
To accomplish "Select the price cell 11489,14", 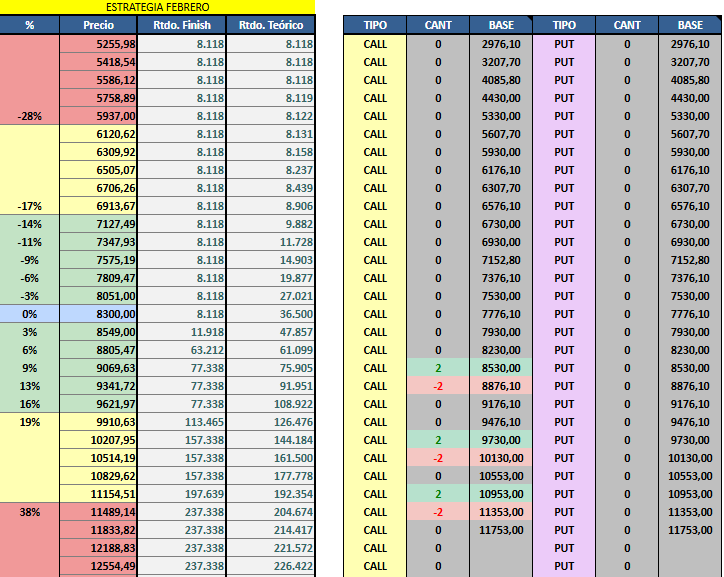I will [98, 512].
